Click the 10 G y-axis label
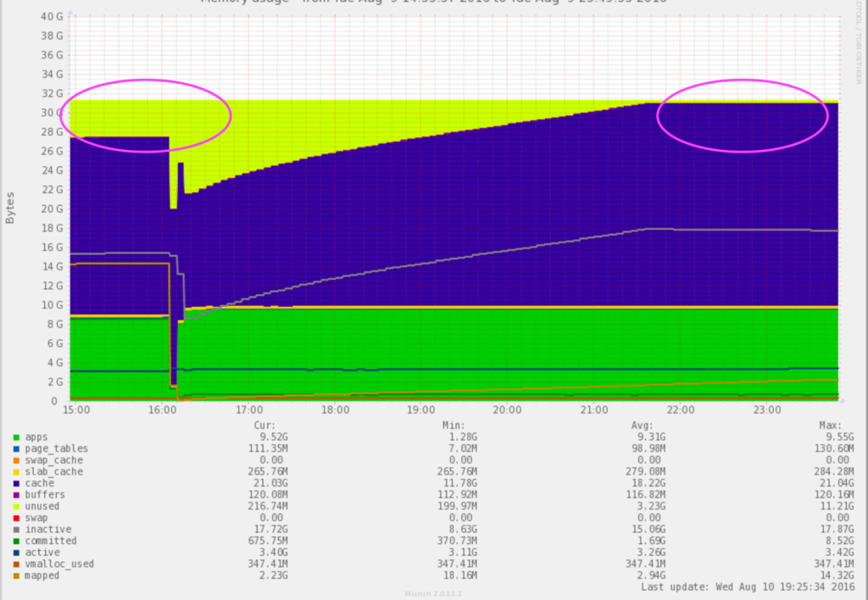 coord(52,305)
